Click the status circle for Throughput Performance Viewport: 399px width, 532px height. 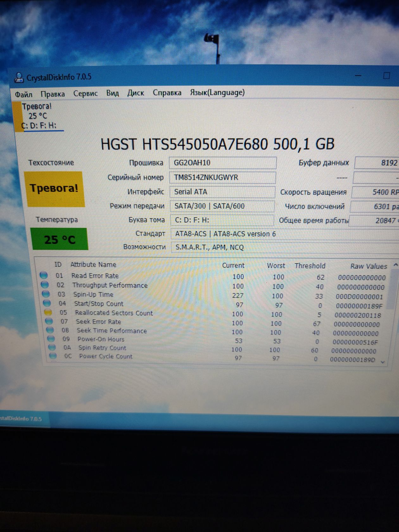[x=45, y=285]
